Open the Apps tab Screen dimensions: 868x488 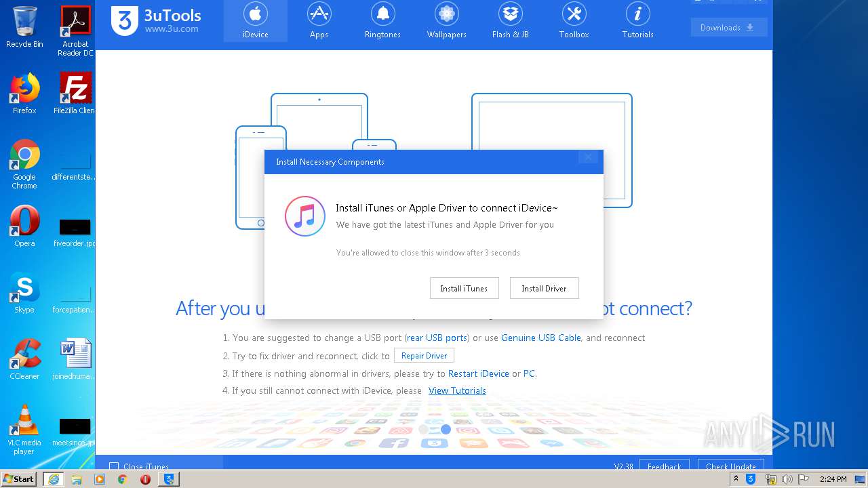click(x=319, y=21)
